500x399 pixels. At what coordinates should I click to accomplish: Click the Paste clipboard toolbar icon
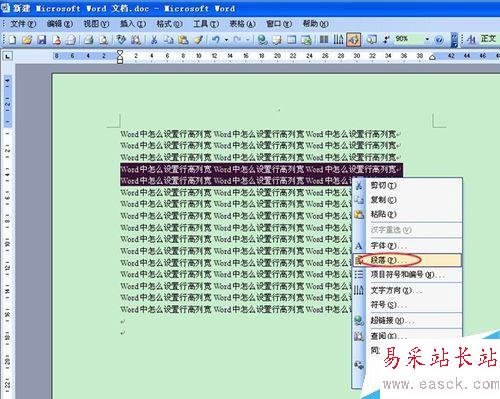[183, 40]
